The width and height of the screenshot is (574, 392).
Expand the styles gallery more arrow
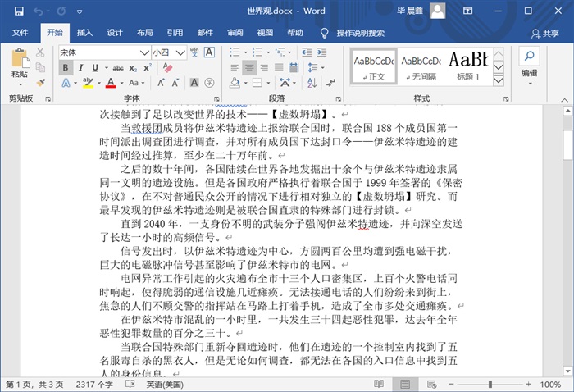[x=499, y=78]
